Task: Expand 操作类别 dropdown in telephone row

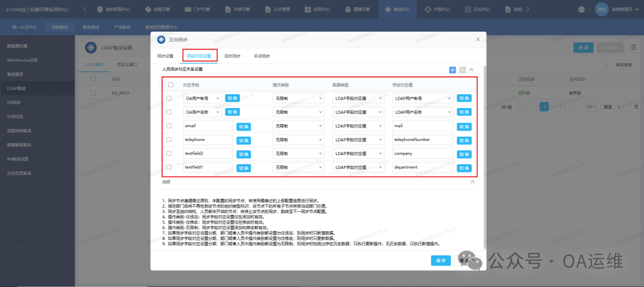Action: click(298, 140)
